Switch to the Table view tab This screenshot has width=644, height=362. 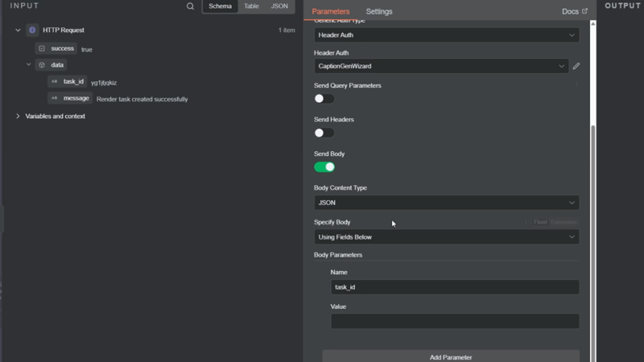251,6
